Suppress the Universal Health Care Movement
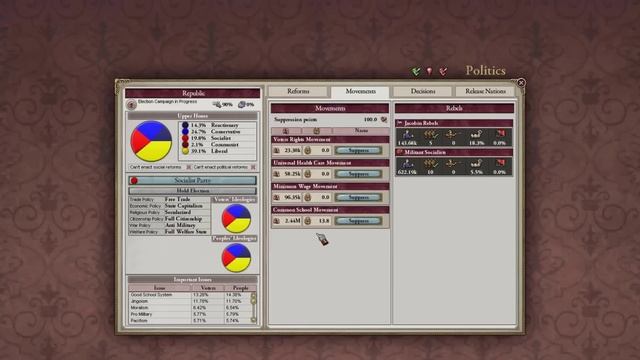Image resolution: width=640 pixels, height=360 pixels. click(x=358, y=174)
